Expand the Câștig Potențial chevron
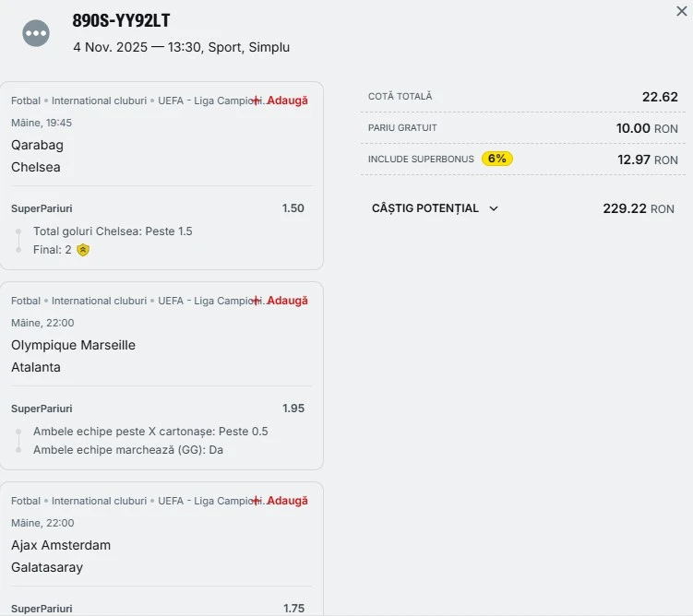 click(x=494, y=208)
